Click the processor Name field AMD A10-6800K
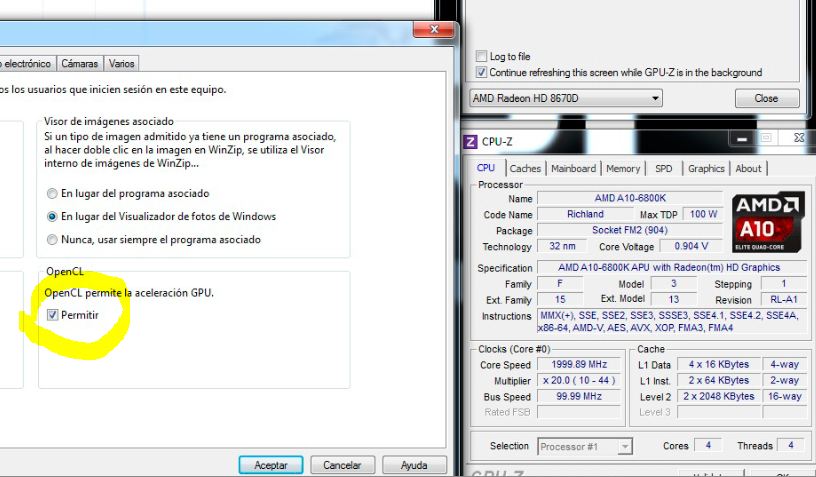Viewport: 816px width, 477px height. point(630,198)
